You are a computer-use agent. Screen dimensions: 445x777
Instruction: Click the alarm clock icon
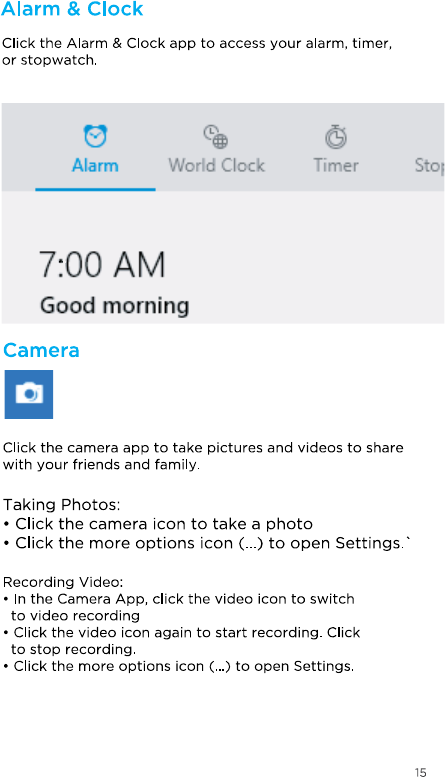click(x=95, y=136)
